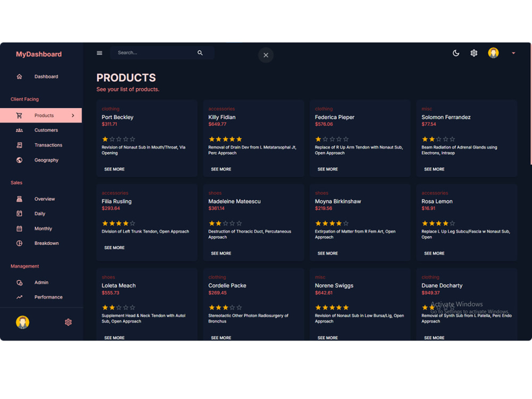The width and height of the screenshot is (532, 399).
Task: Open Breakdown sales page
Action: point(41,243)
